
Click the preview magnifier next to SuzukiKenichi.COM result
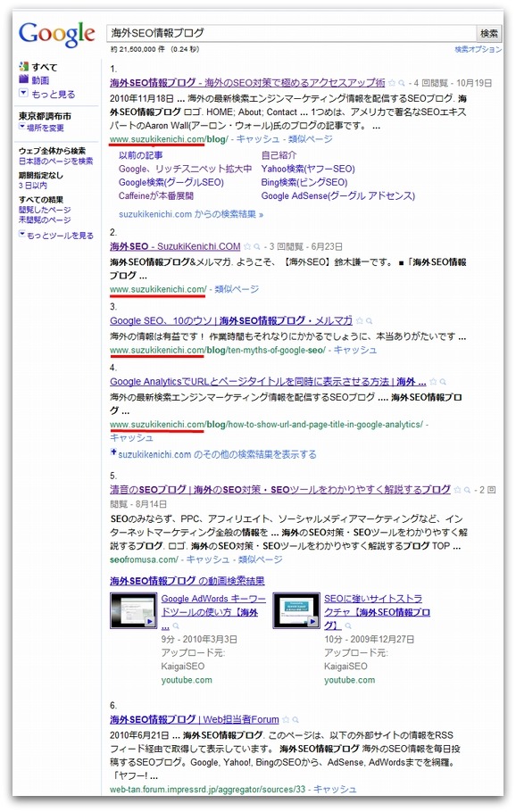(257, 246)
